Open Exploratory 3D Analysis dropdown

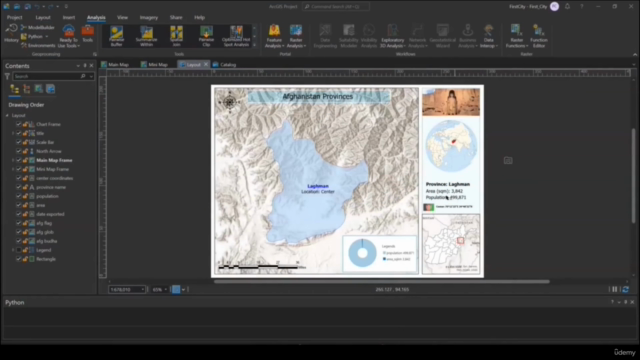point(405,46)
